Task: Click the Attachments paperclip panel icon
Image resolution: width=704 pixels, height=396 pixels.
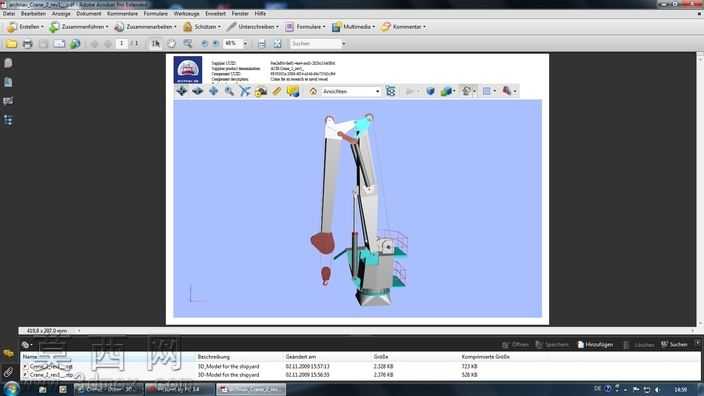Action: (8, 372)
